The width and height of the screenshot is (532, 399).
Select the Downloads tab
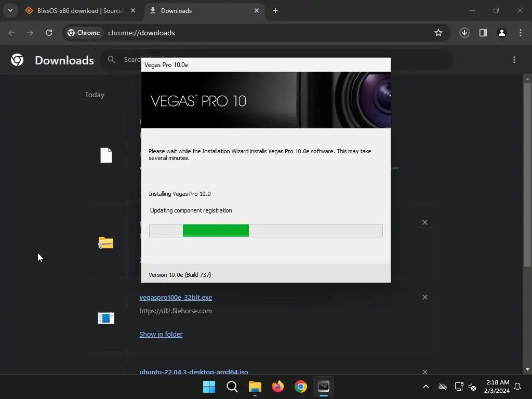pyautogui.click(x=205, y=10)
